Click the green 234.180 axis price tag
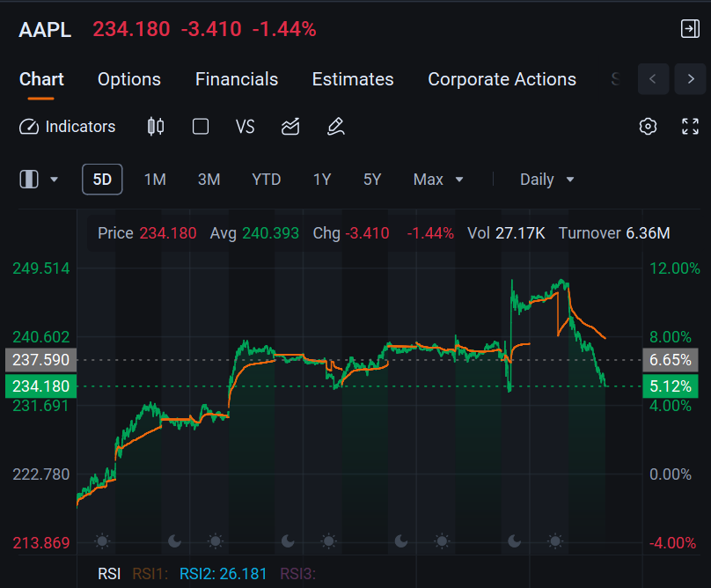 tap(40, 386)
